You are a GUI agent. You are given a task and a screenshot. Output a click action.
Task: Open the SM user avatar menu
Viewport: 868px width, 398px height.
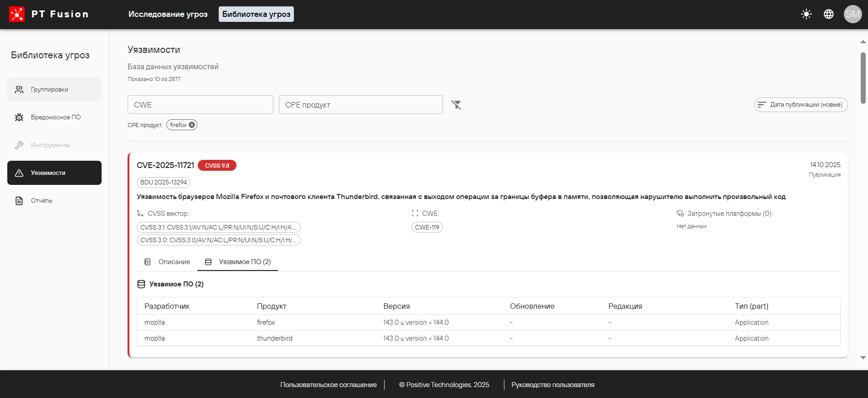[852, 14]
